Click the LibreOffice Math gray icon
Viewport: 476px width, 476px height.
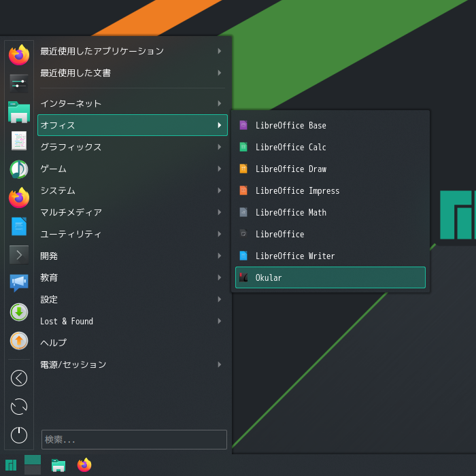tap(243, 212)
